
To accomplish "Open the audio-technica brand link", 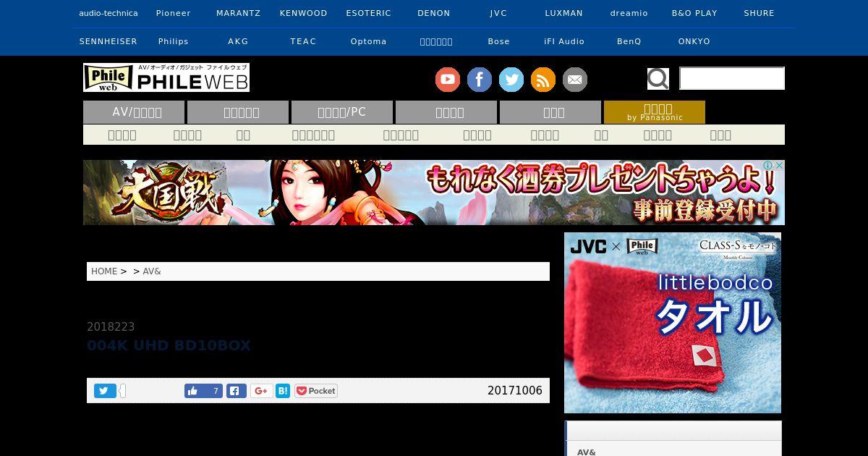I will [x=109, y=13].
